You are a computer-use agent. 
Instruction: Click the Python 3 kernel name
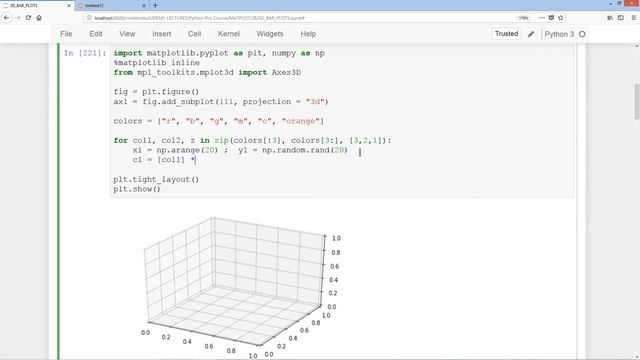tap(559, 34)
